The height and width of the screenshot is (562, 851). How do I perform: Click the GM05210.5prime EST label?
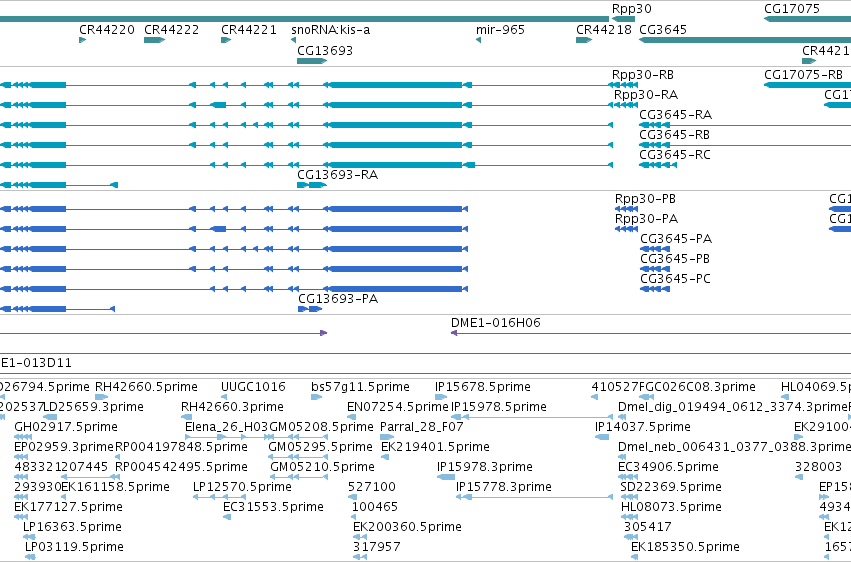(322, 468)
